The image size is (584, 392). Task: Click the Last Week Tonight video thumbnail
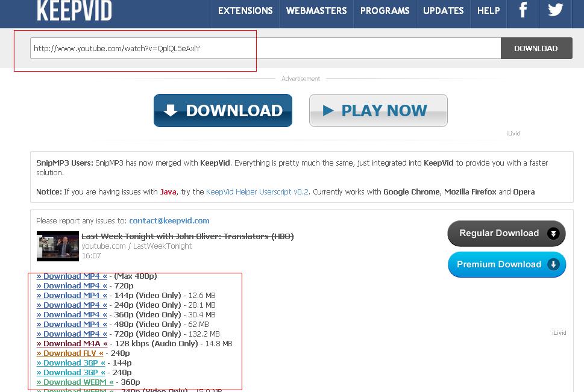(58, 246)
